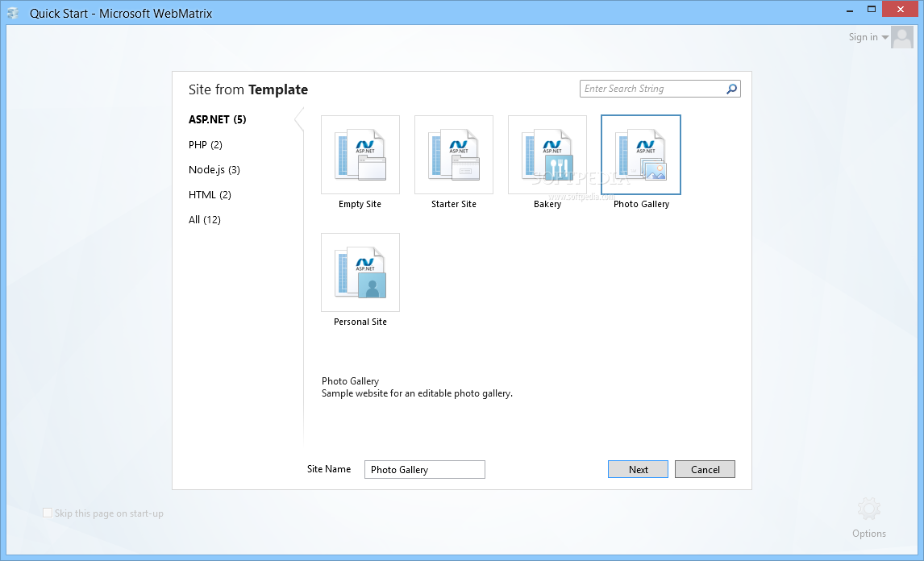Click the Site Name label

coord(329,469)
